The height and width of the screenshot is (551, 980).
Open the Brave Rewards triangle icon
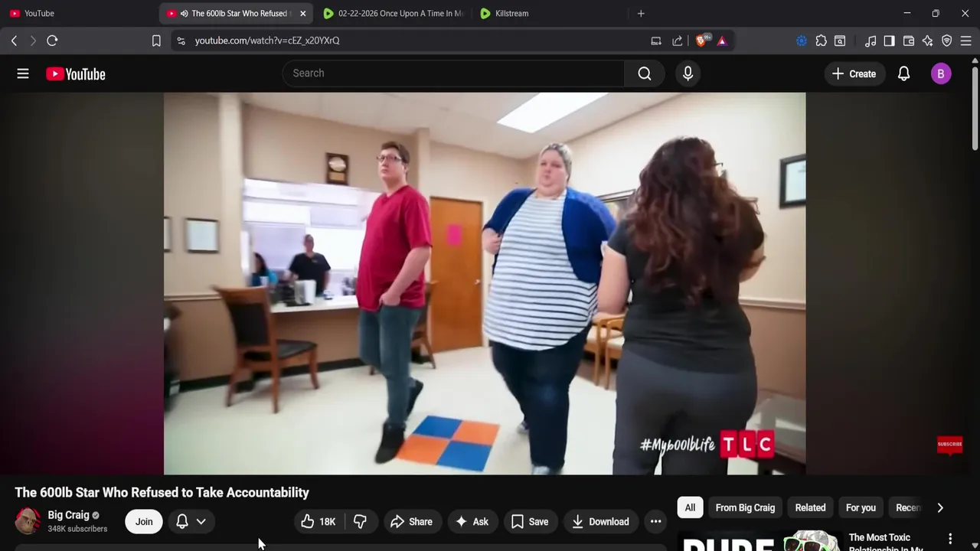click(x=722, y=41)
